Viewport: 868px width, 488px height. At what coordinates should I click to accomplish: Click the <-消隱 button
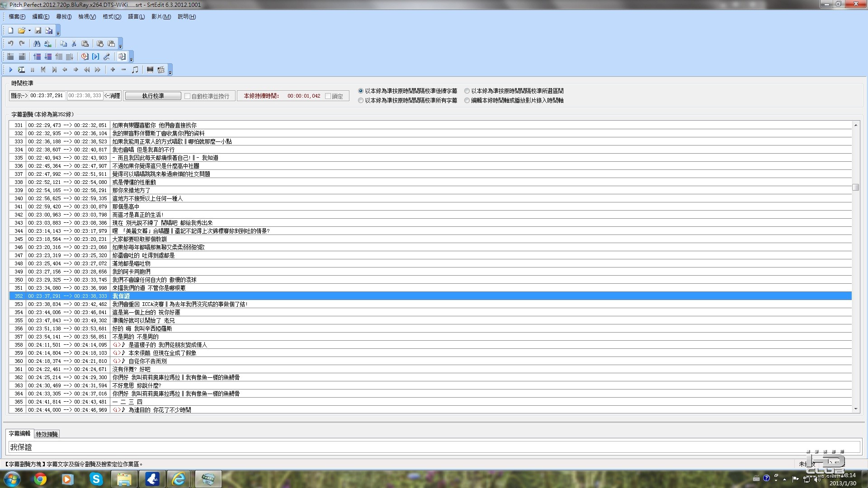(x=112, y=96)
